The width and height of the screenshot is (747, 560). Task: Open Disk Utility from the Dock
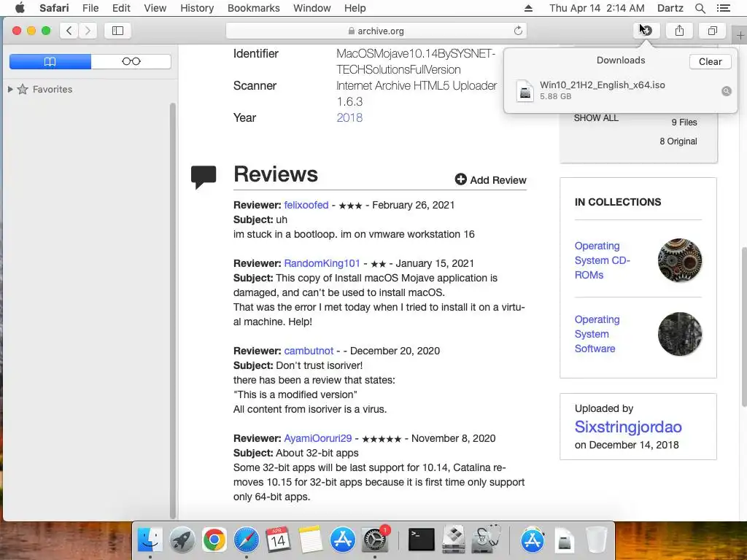[x=486, y=540]
